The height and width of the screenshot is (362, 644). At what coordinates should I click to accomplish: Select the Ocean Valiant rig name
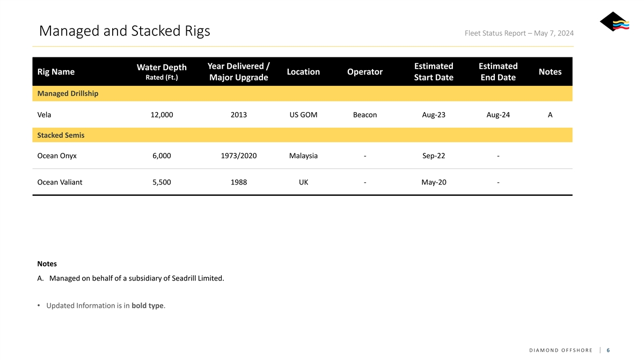click(x=60, y=182)
